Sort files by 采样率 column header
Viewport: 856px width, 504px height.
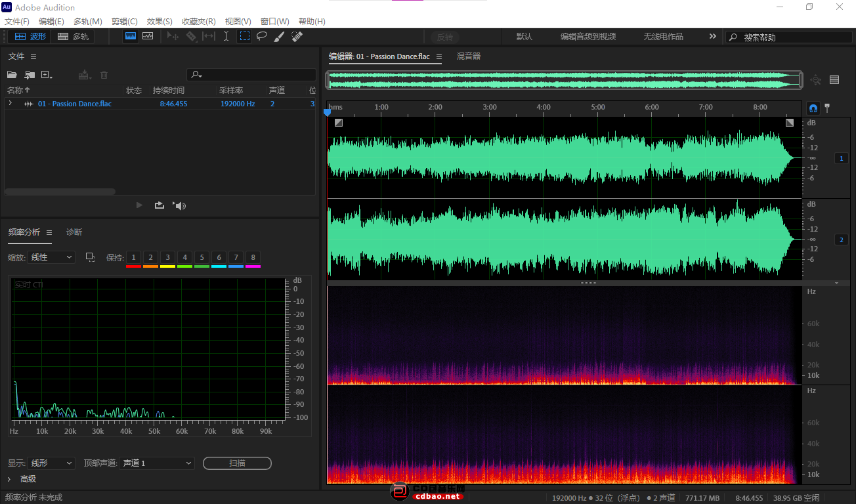[231, 90]
